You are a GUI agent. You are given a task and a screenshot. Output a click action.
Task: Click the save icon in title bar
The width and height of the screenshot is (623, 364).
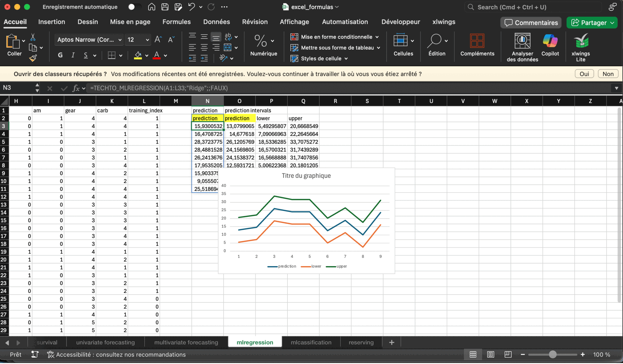[165, 7]
